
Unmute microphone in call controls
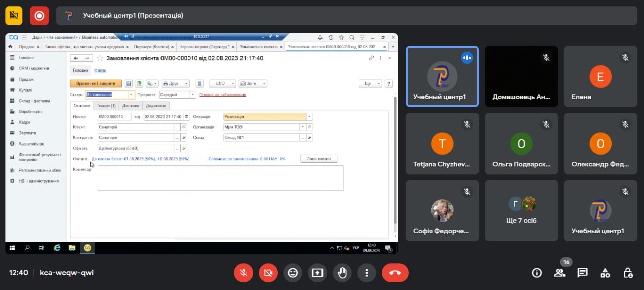coord(244,273)
